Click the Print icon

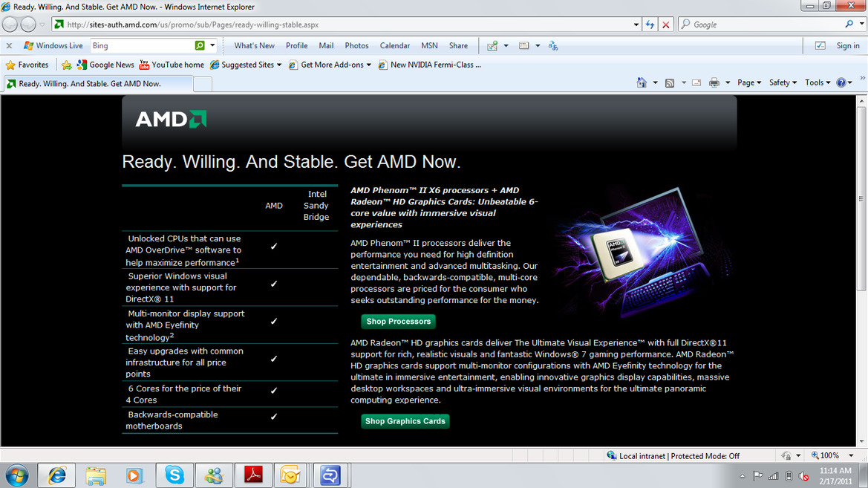[714, 82]
